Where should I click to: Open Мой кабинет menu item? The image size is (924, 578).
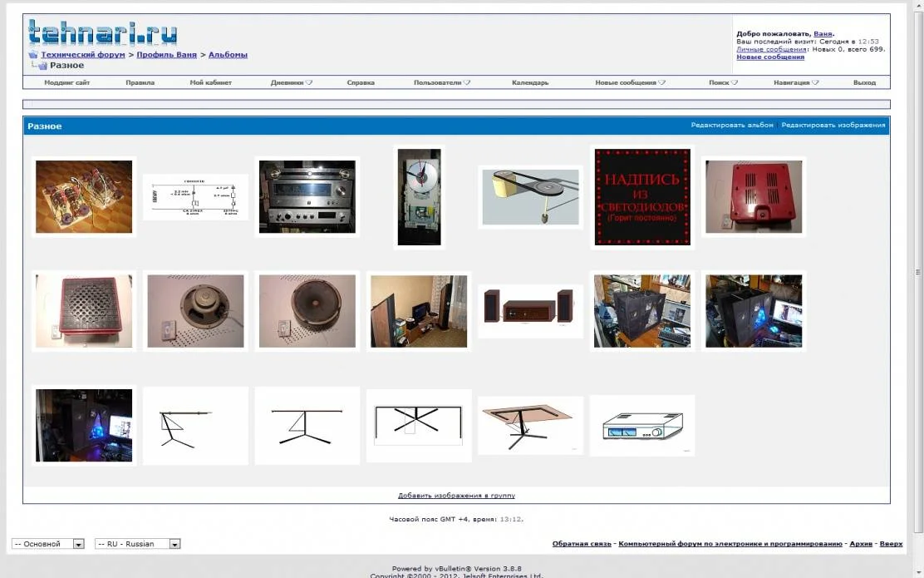(211, 82)
